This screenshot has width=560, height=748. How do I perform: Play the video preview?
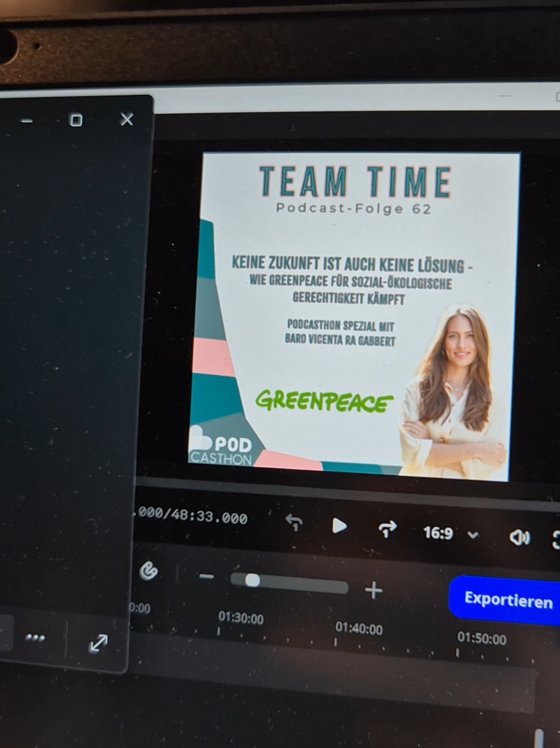point(339,526)
